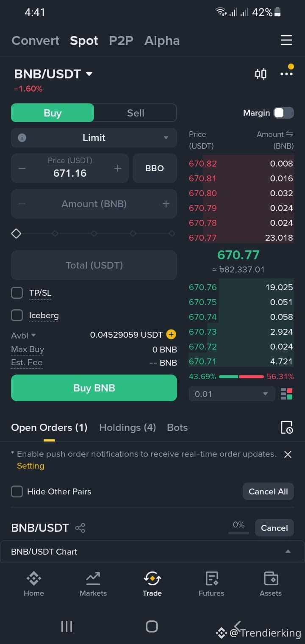Tap the Price (USDT) 671.16 field
The image size is (305, 644).
(70, 168)
